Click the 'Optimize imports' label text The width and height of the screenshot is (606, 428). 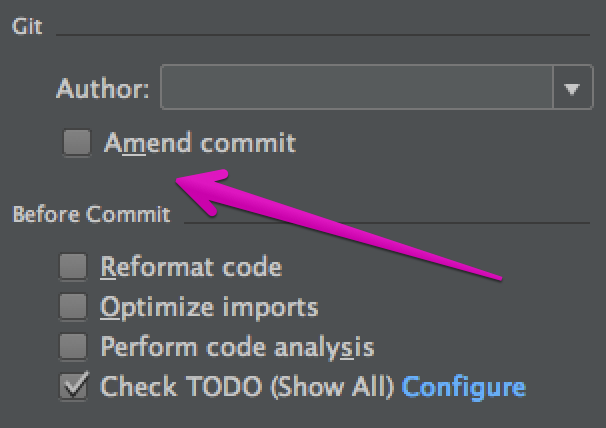click(209, 306)
